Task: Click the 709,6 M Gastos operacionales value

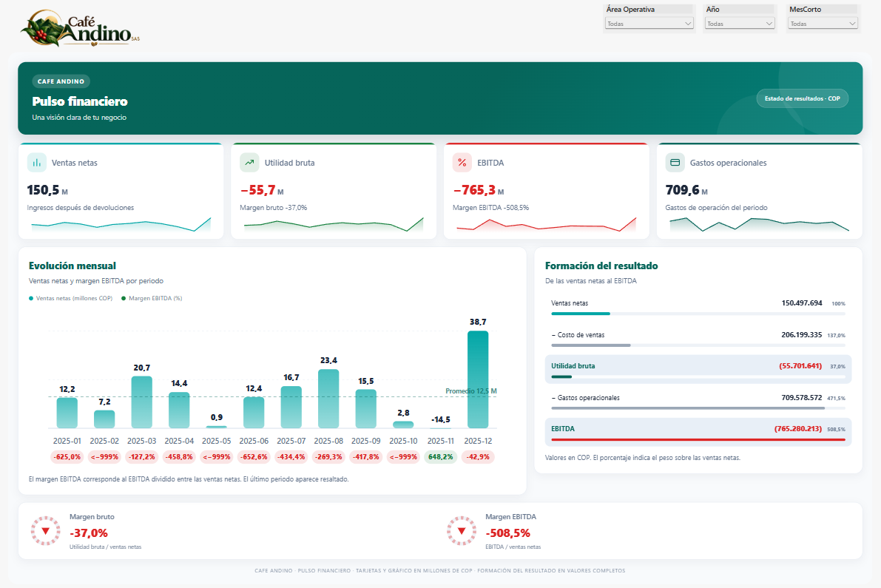Action: pyautogui.click(x=686, y=190)
